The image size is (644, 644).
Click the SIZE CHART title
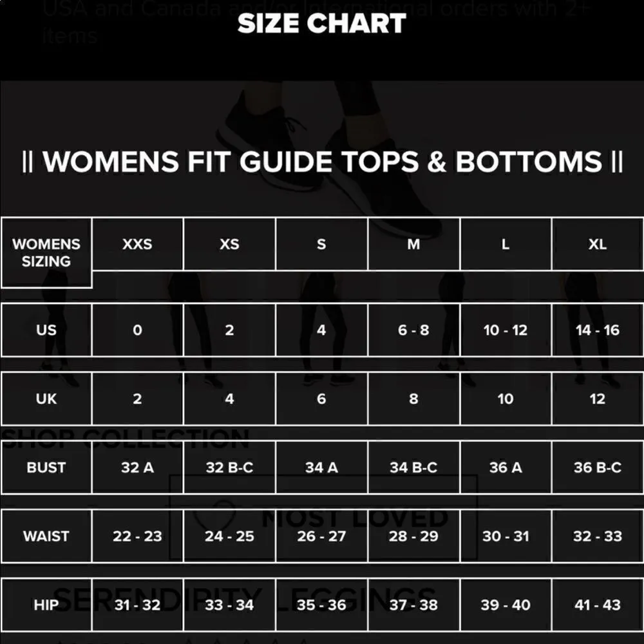pyautogui.click(x=321, y=24)
